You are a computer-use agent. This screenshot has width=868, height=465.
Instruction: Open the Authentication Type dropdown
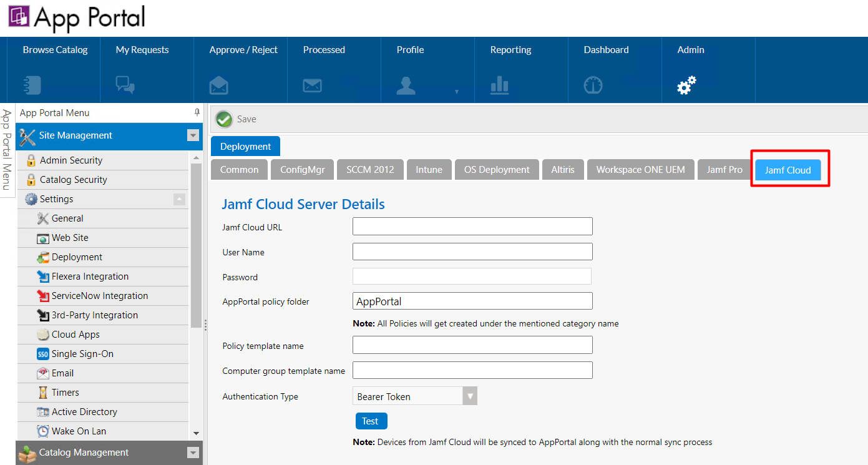coord(470,396)
